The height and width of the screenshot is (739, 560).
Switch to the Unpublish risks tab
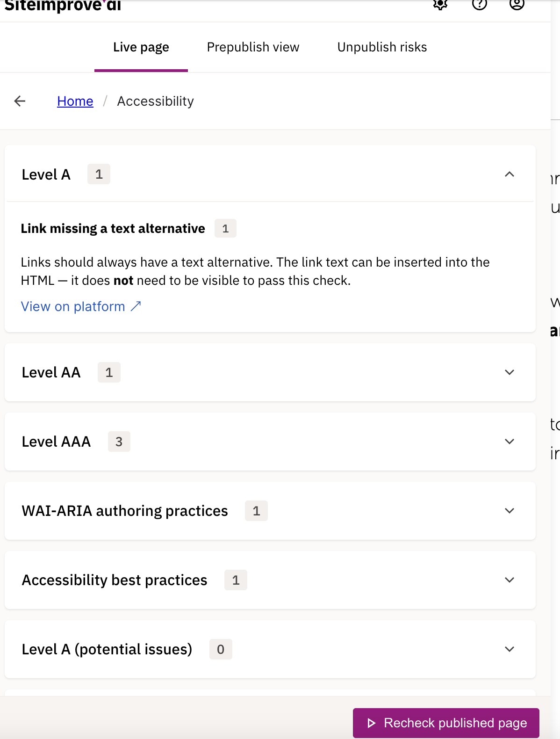[x=382, y=47]
